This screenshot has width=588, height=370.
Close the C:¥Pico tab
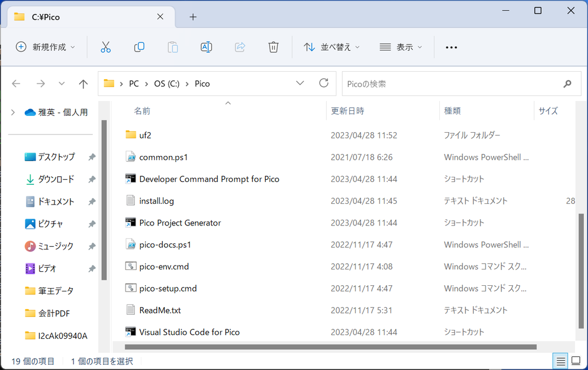tap(160, 17)
